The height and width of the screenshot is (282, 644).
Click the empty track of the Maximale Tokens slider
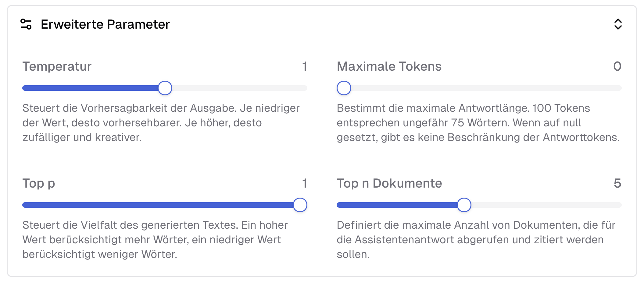tap(488, 88)
